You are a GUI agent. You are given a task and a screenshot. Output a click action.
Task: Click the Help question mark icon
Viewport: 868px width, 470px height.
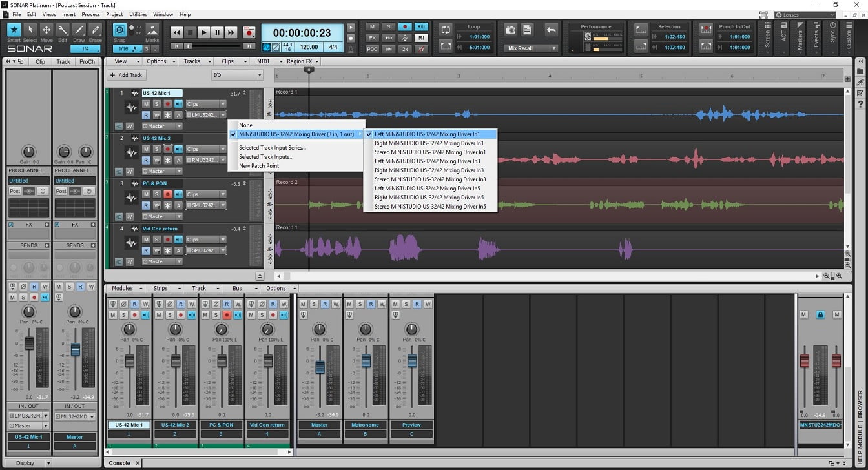pyautogui.click(x=860, y=105)
